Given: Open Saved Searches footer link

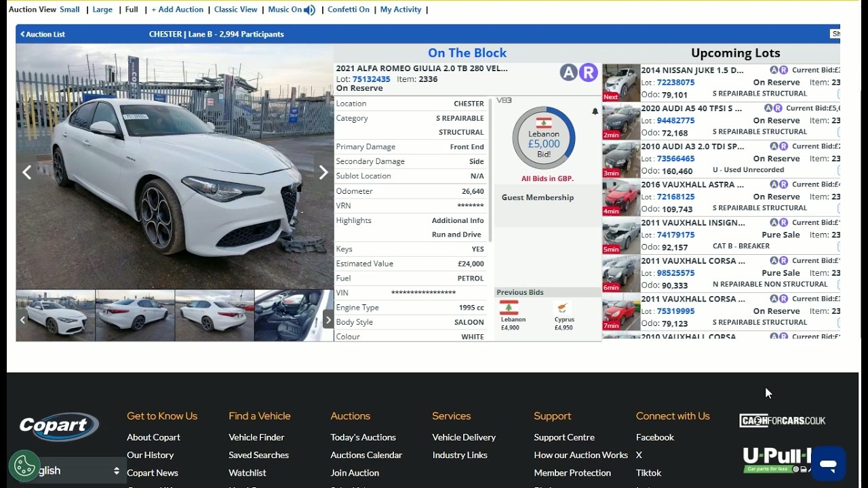Looking at the screenshot, I should point(258,455).
